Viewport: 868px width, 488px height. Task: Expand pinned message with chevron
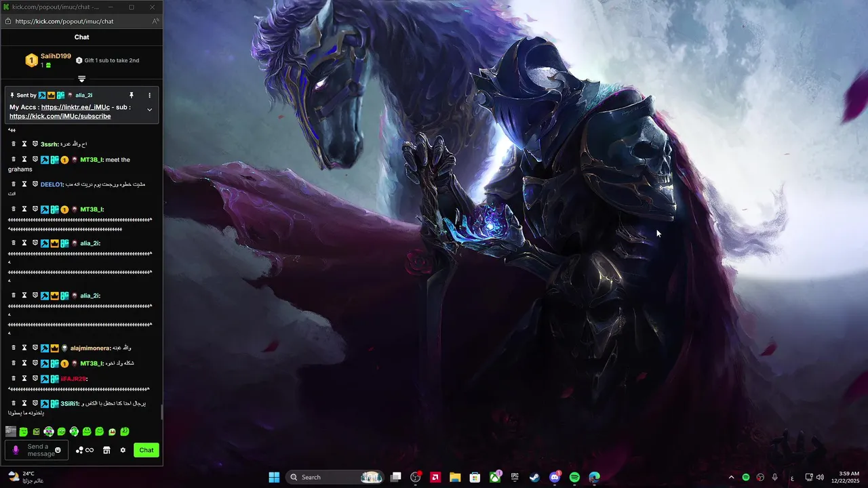pos(150,110)
